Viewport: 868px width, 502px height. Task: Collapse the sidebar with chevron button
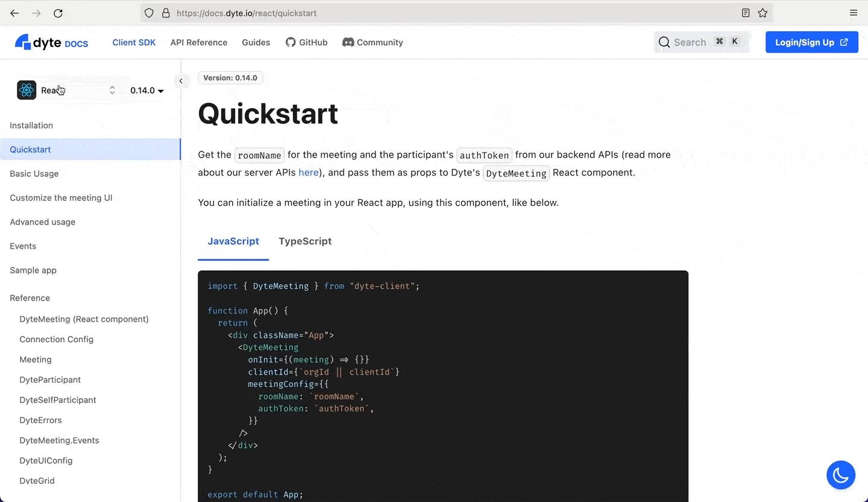(181, 81)
